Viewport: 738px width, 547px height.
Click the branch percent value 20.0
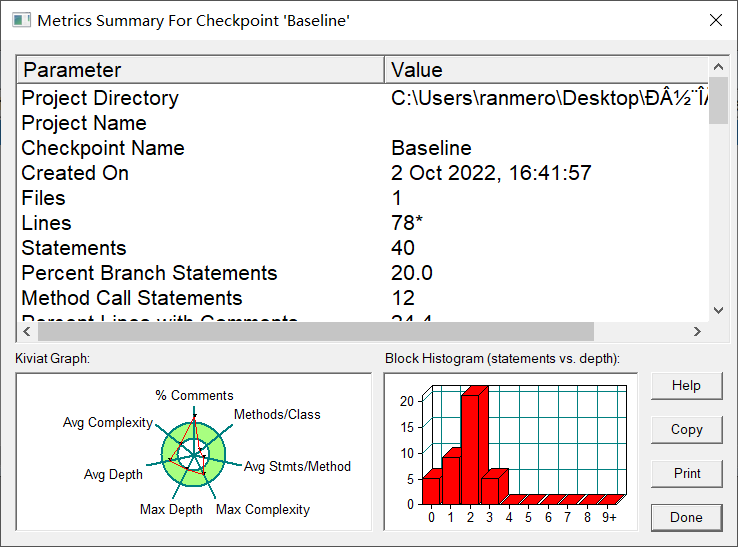(412, 273)
